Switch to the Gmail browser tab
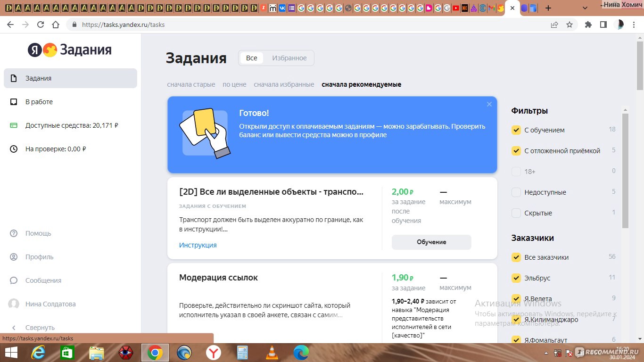644x362 pixels. pos(492,8)
